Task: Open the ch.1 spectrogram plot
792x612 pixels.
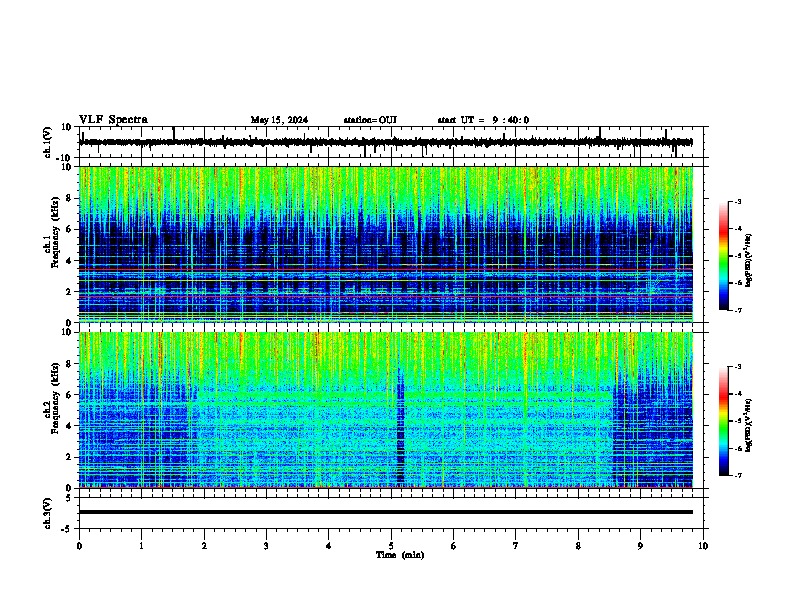Action: click(x=386, y=244)
